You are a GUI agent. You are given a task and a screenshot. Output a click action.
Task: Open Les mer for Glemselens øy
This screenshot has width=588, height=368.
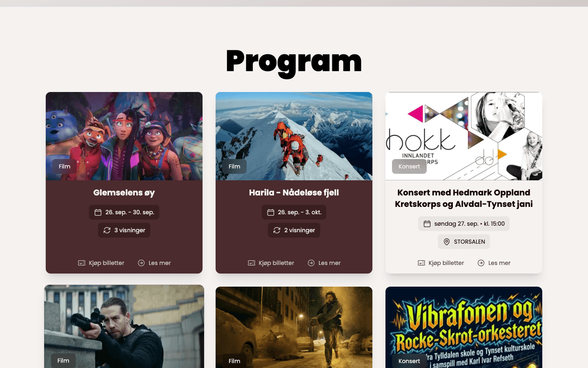(x=154, y=263)
